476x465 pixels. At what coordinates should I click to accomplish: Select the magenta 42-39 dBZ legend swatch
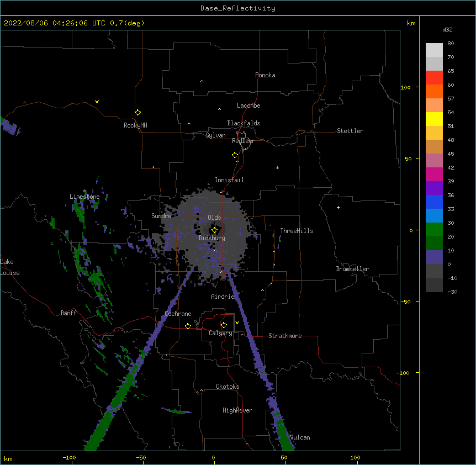tap(434, 174)
